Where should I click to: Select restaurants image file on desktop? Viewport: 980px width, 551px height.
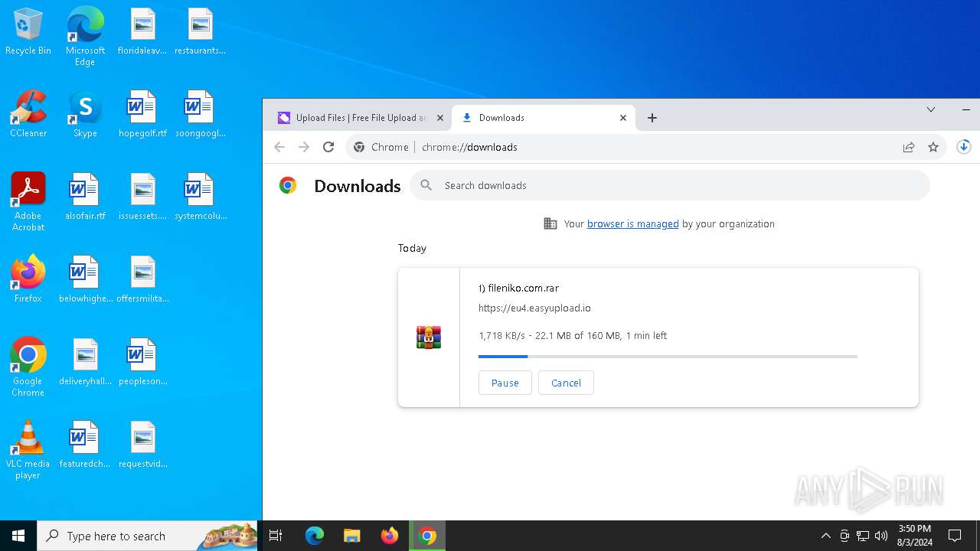[x=200, y=32]
